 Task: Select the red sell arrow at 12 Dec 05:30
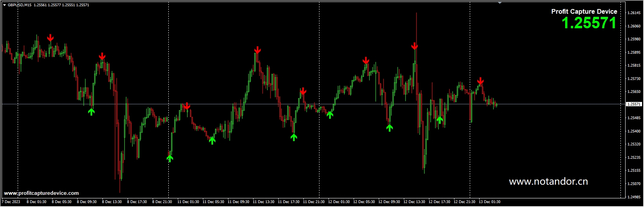(x=366, y=60)
